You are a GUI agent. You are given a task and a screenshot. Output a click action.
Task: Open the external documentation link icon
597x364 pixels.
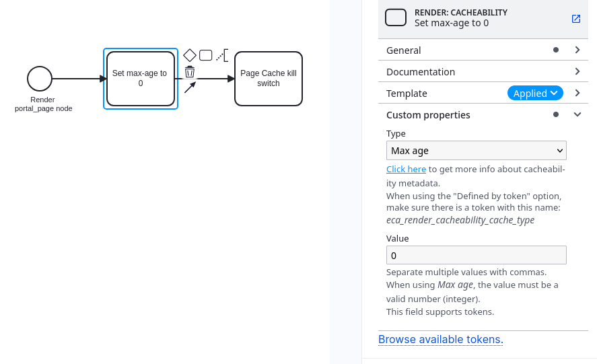click(x=576, y=19)
